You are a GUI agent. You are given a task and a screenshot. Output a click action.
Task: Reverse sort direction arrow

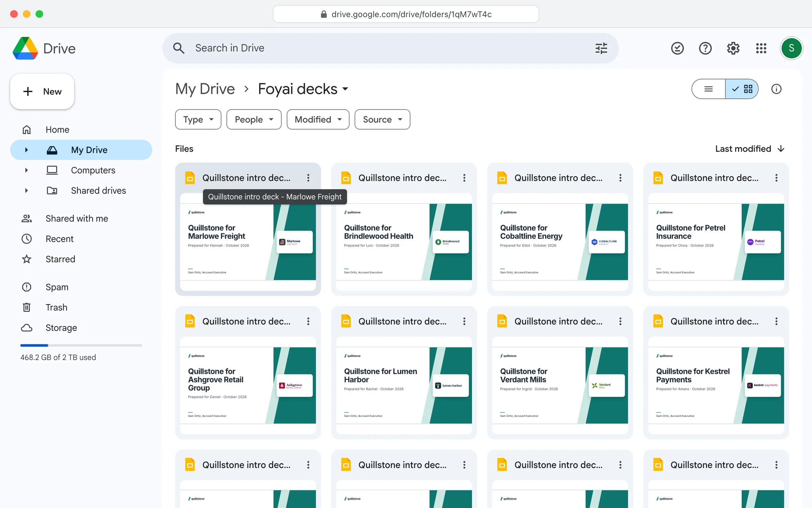coord(781,149)
